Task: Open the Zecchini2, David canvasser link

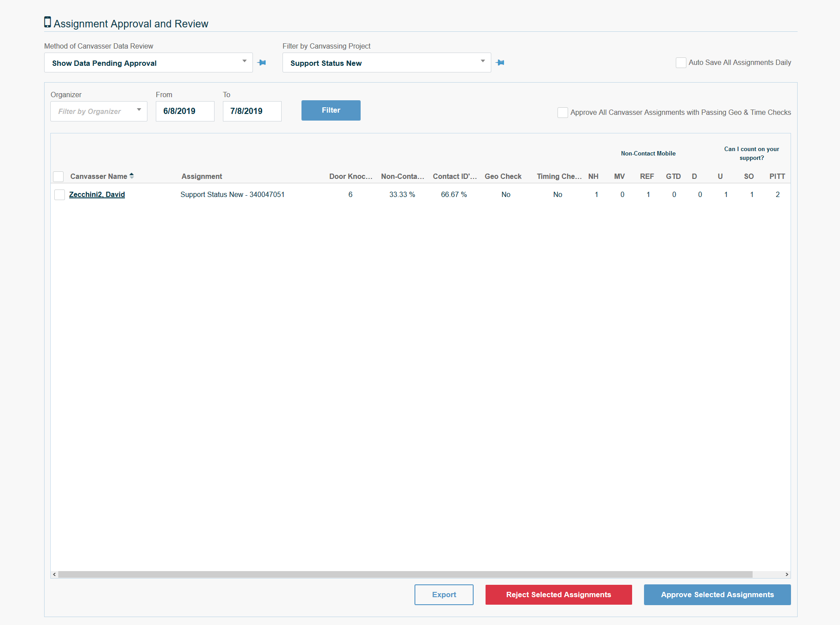Action: (x=97, y=194)
